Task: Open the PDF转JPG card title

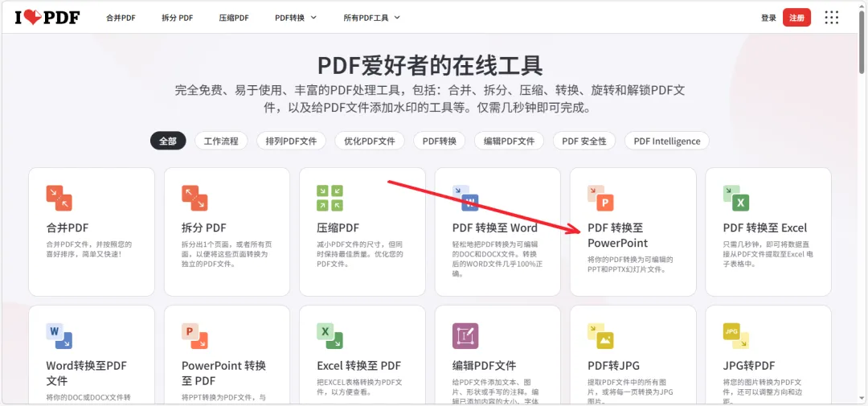Action: click(x=613, y=366)
